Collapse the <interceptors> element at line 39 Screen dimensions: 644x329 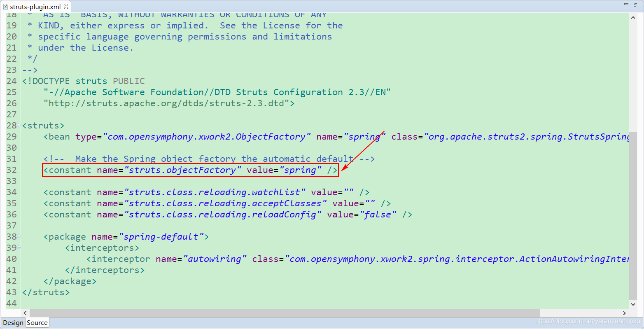click(x=19, y=247)
